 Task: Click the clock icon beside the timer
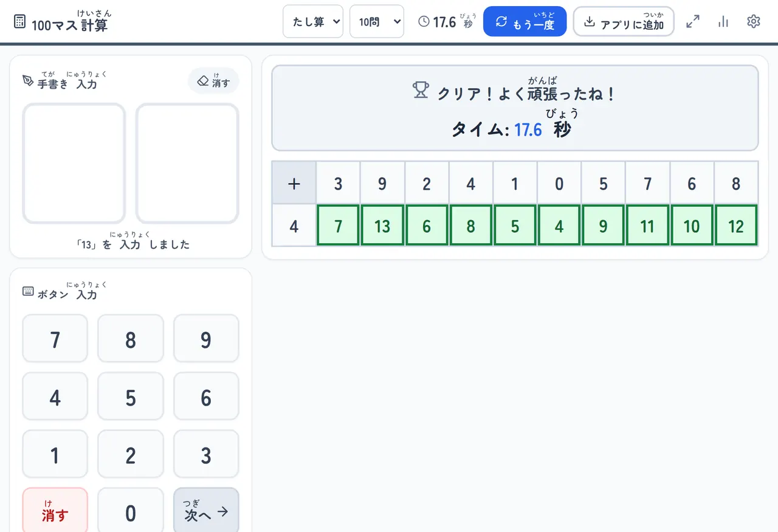[424, 22]
